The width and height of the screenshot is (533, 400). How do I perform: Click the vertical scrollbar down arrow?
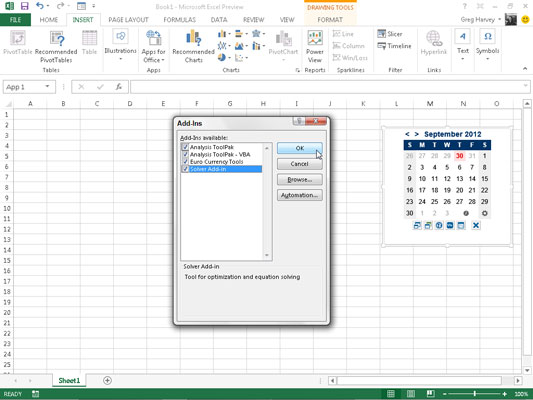coord(527,370)
